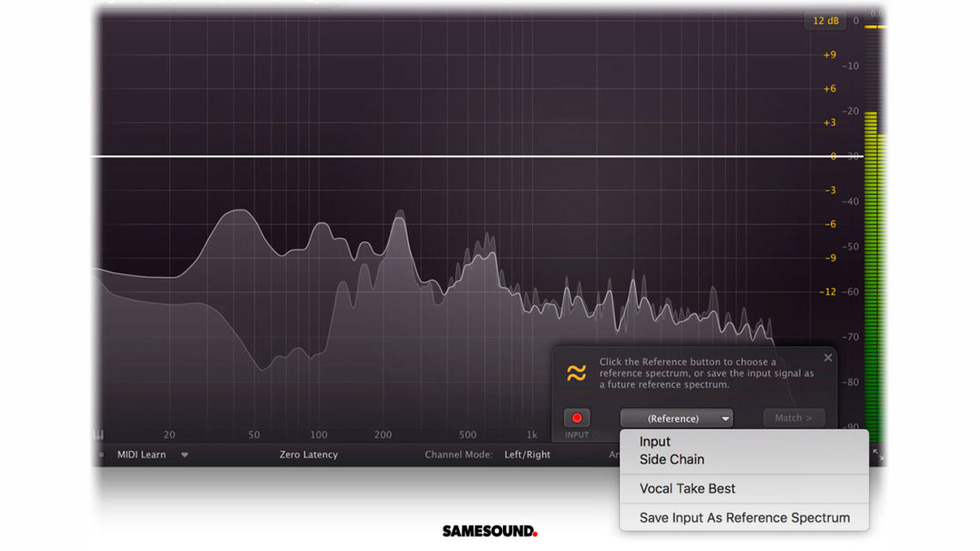
Task: Switch Channel Mode from Left/Right
Action: [528, 455]
